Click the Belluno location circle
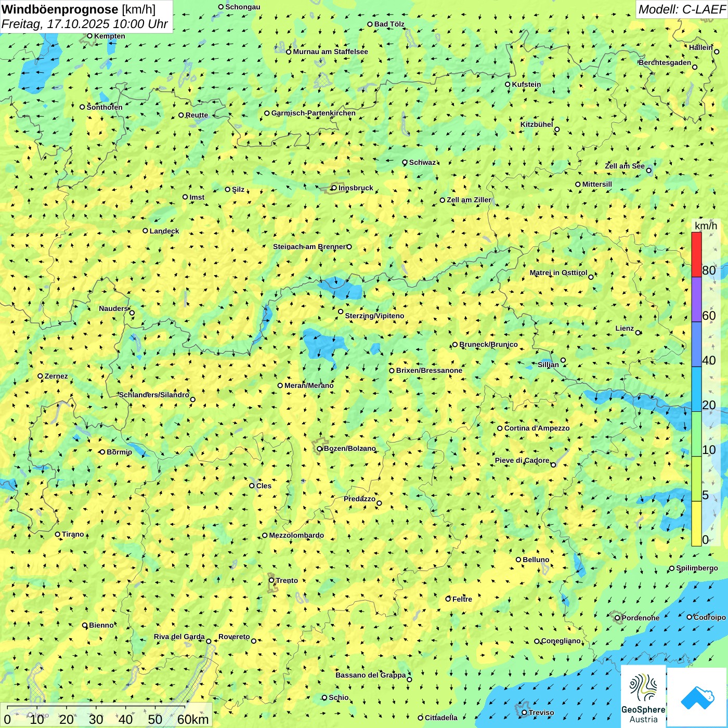The height and width of the screenshot is (728, 728). (518, 560)
